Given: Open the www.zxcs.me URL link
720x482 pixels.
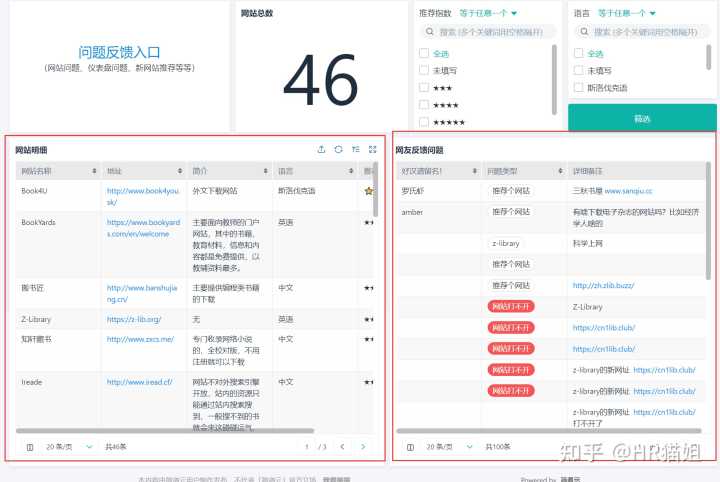Looking at the screenshot, I should [140, 339].
